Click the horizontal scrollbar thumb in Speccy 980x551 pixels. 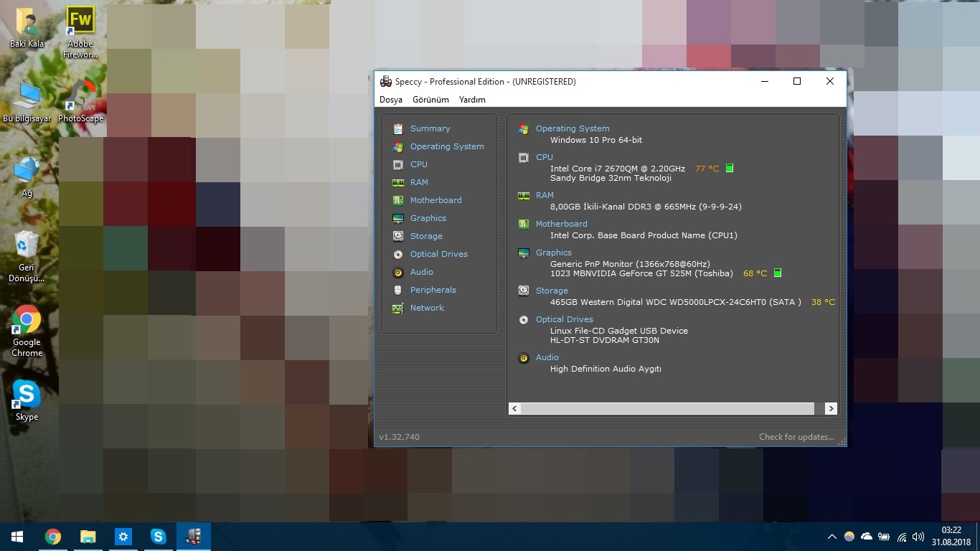click(x=667, y=408)
